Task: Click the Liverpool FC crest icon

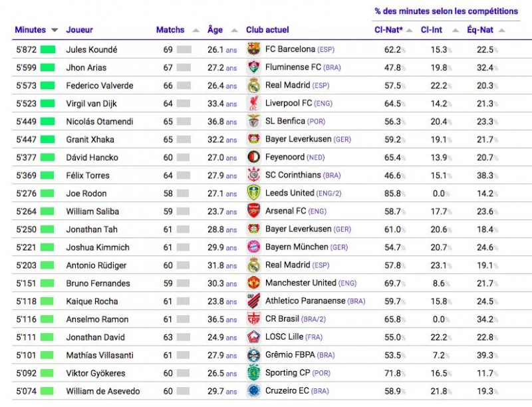Action: (x=253, y=104)
